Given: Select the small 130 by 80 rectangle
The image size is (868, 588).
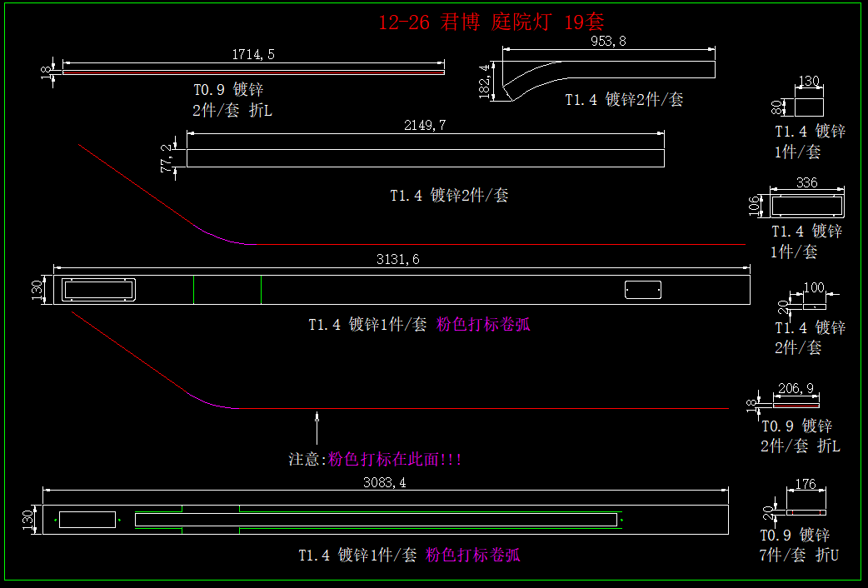Looking at the screenshot, I should [809, 107].
